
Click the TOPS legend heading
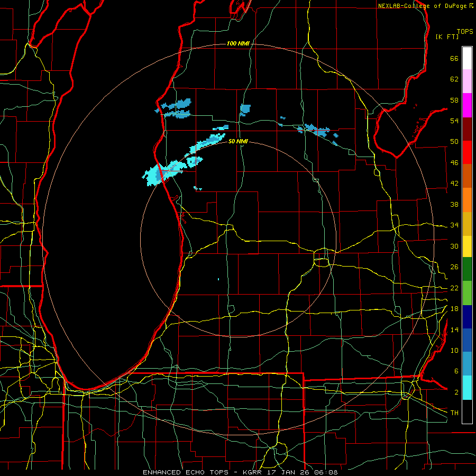pos(465,32)
